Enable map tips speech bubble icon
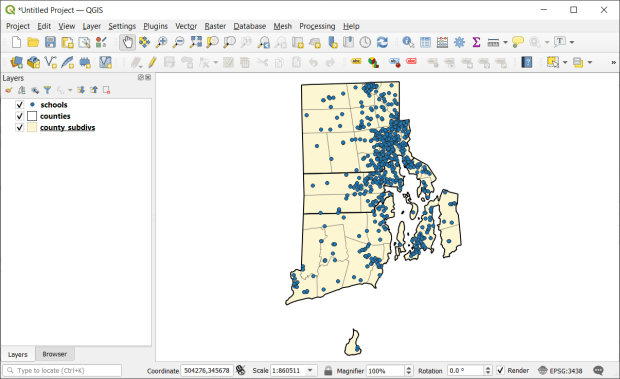The width and height of the screenshot is (620, 379). (x=518, y=42)
